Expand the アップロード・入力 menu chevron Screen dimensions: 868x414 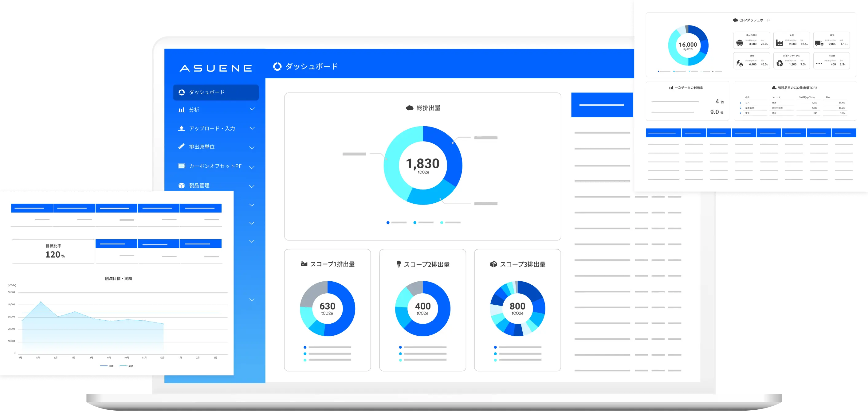pos(252,128)
